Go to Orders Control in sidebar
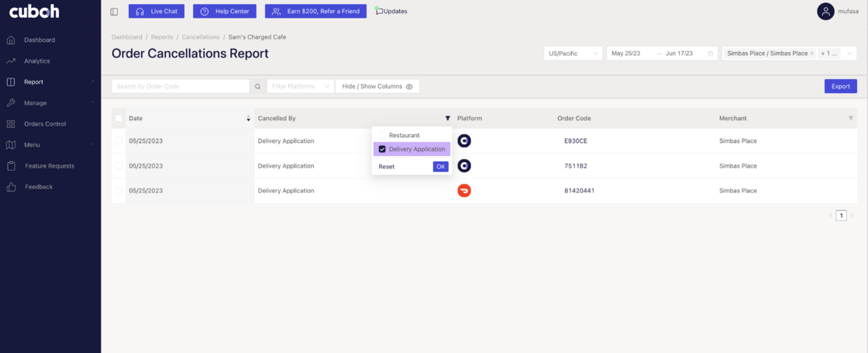The width and height of the screenshot is (868, 353). pyautogui.click(x=44, y=124)
